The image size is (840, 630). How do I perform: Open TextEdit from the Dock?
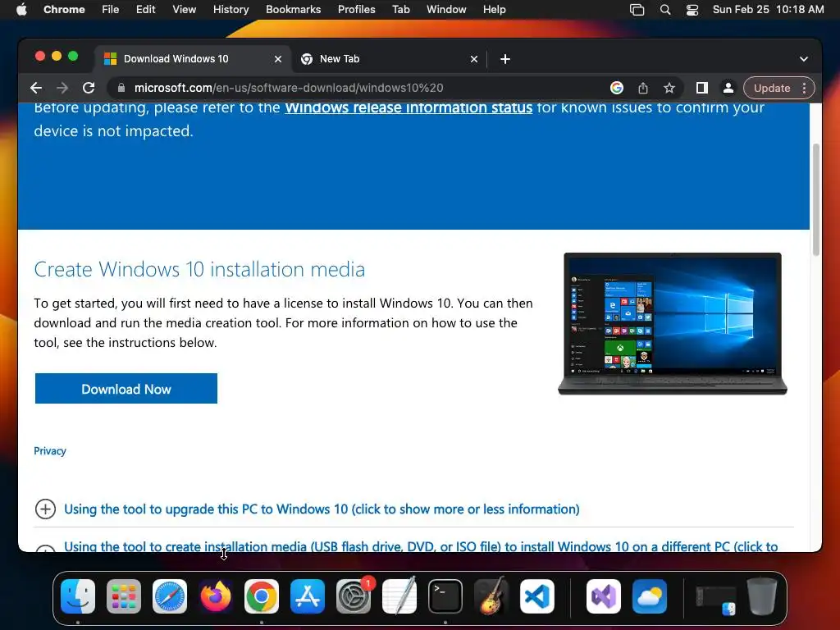399,596
